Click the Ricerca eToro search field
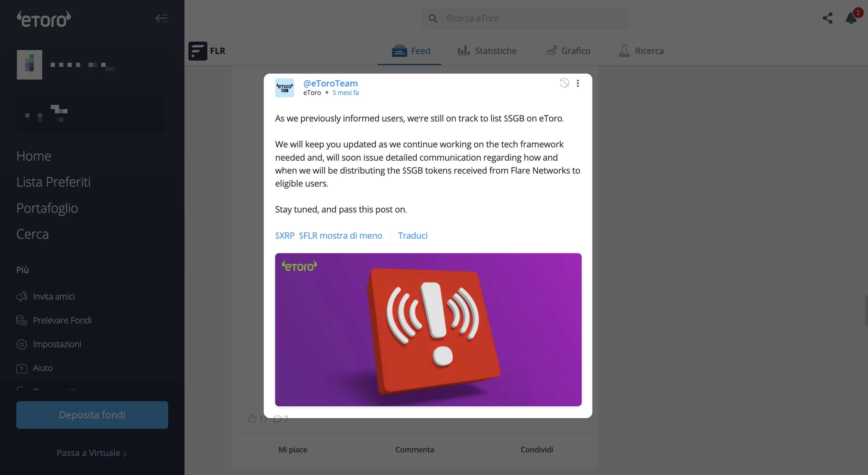 [525, 18]
